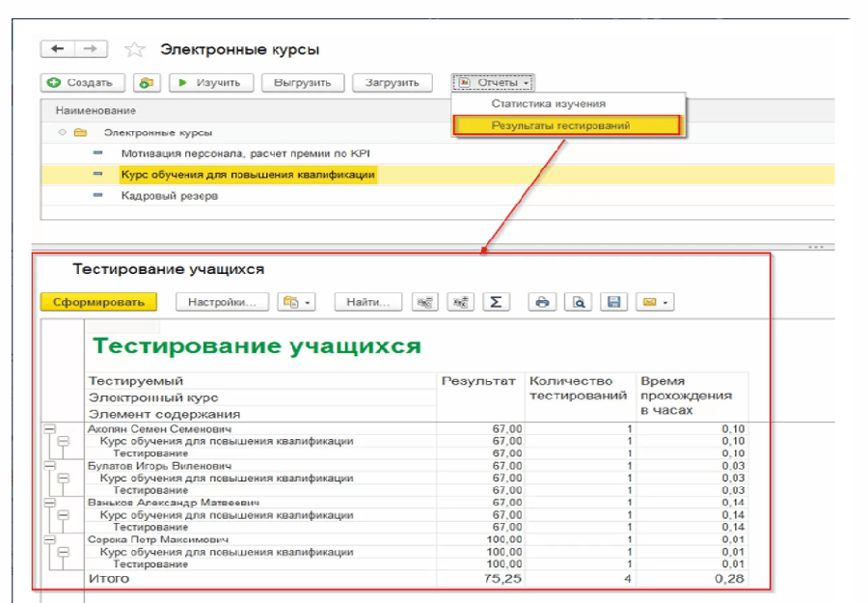Select Кадровый резерв course row
Screen dimensions: 868x603
click(x=438, y=196)
